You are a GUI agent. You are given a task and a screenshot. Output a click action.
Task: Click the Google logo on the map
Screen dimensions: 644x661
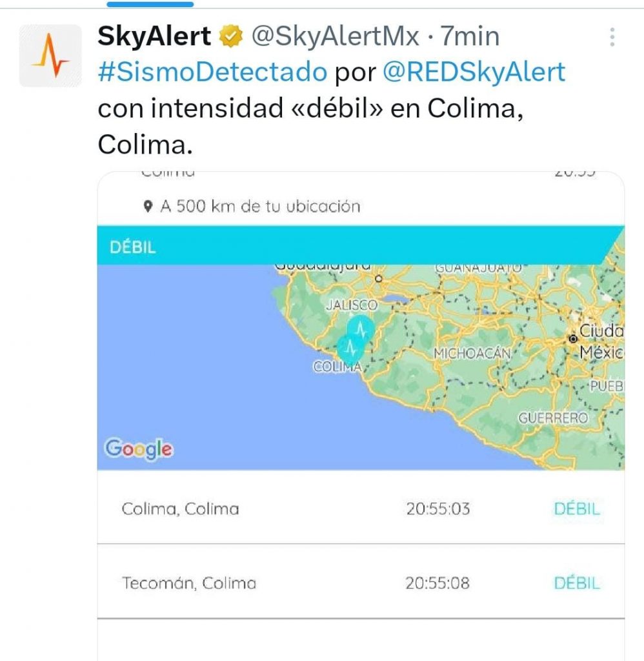pos(139,449)
